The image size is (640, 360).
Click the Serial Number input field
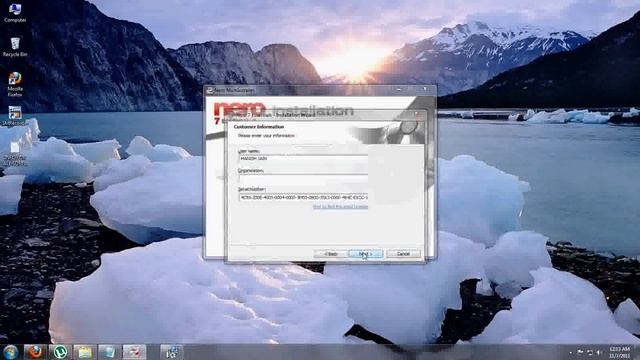tap(303, 197)
